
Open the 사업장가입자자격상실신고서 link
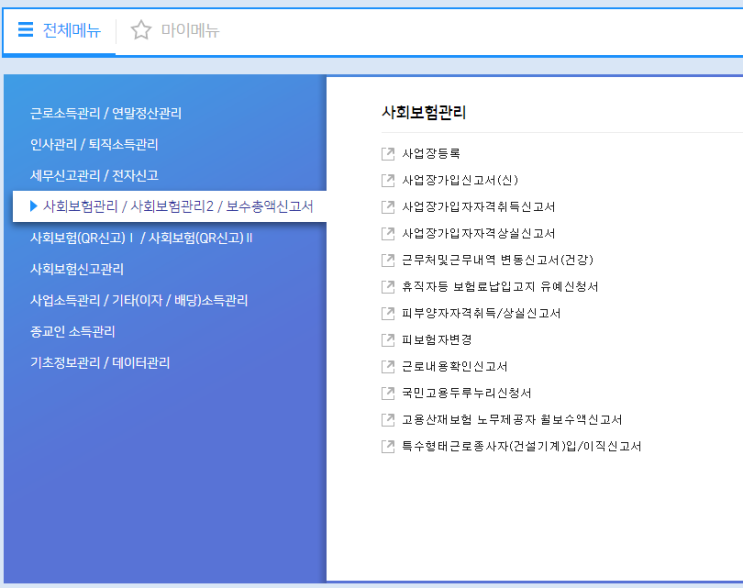point(478,233)
